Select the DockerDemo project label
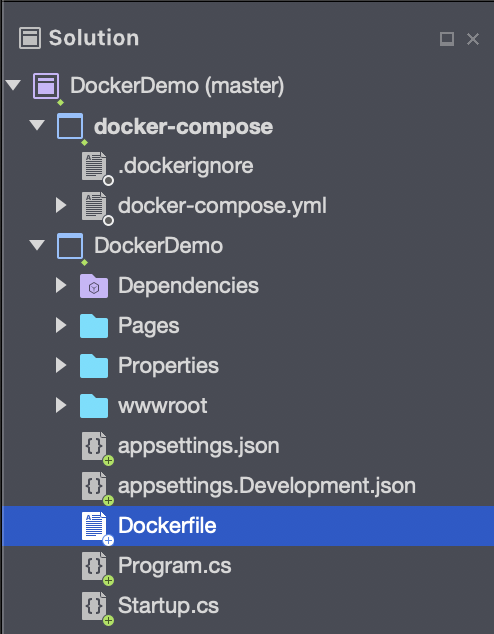This screenshot has width=494, height=634. (158, 246)
